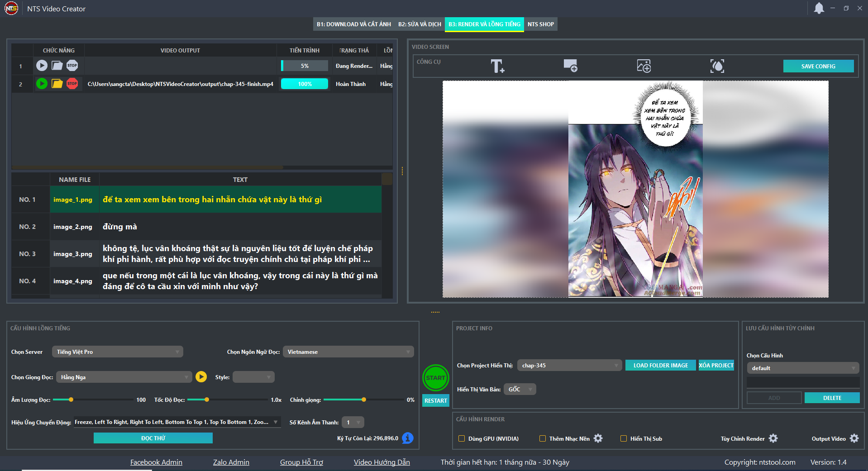Open Tùy Chỉnh Render settings gear
868x471 pixels.
[773, 438]
